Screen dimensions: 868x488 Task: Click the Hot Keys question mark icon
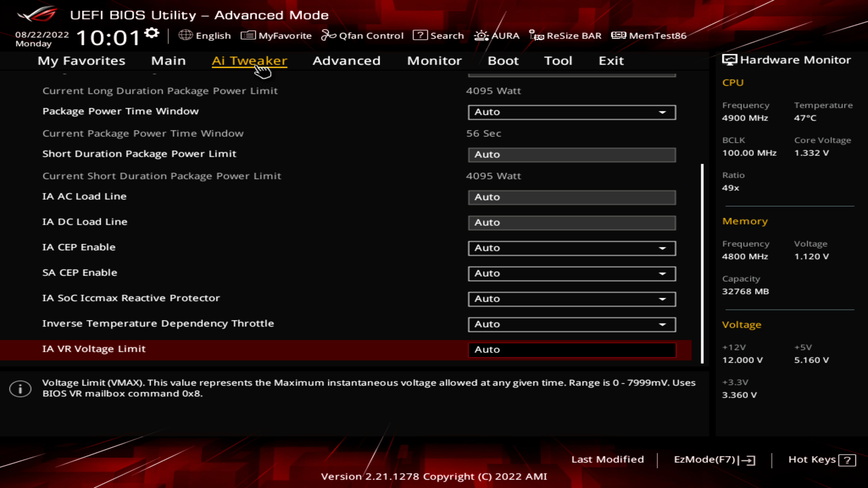[x=847, y=460]
